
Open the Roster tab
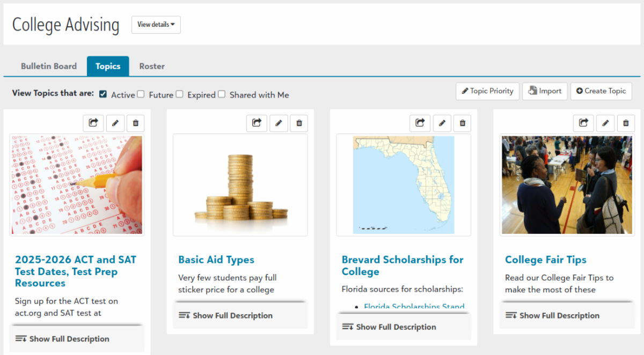coord(152,66)
